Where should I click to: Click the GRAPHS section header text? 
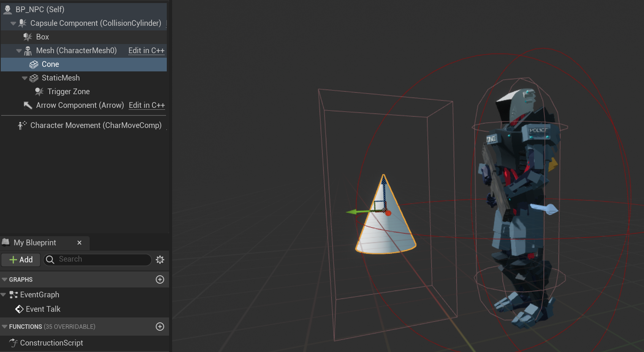(x=21, y=279)
